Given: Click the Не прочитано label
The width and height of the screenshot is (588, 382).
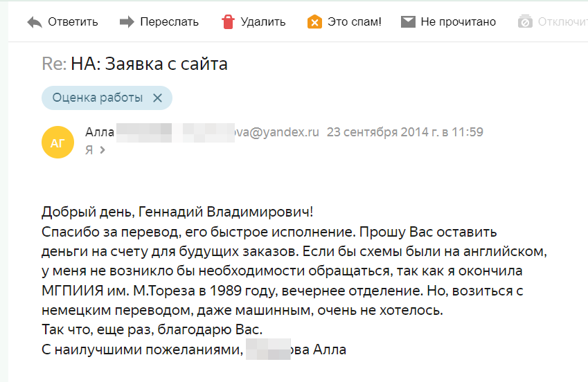Looking at the screenshot, I should [458, 21].
